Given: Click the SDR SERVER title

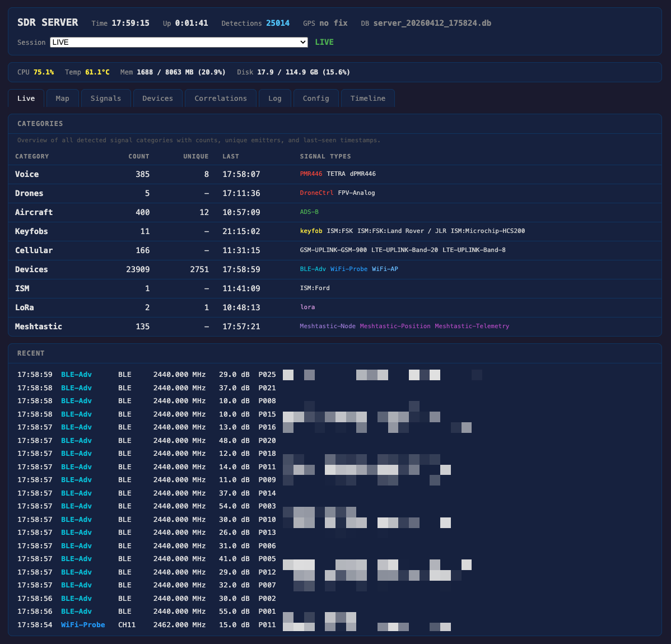Looking at the screenshot, I should [x=48, y=22].
